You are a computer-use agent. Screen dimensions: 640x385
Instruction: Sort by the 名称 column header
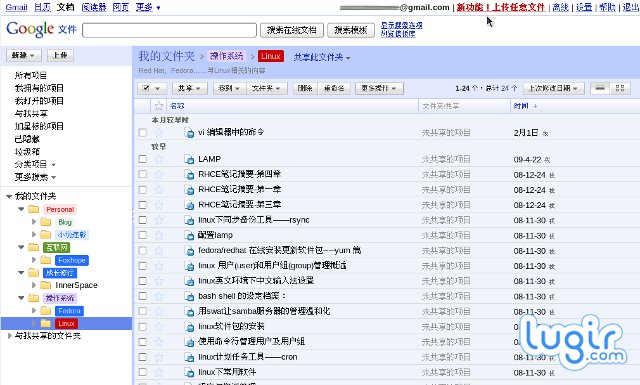click(x=177, y=106)
